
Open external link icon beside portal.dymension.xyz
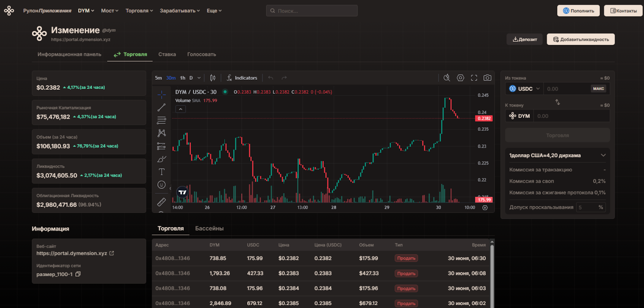tap(112, 253)
